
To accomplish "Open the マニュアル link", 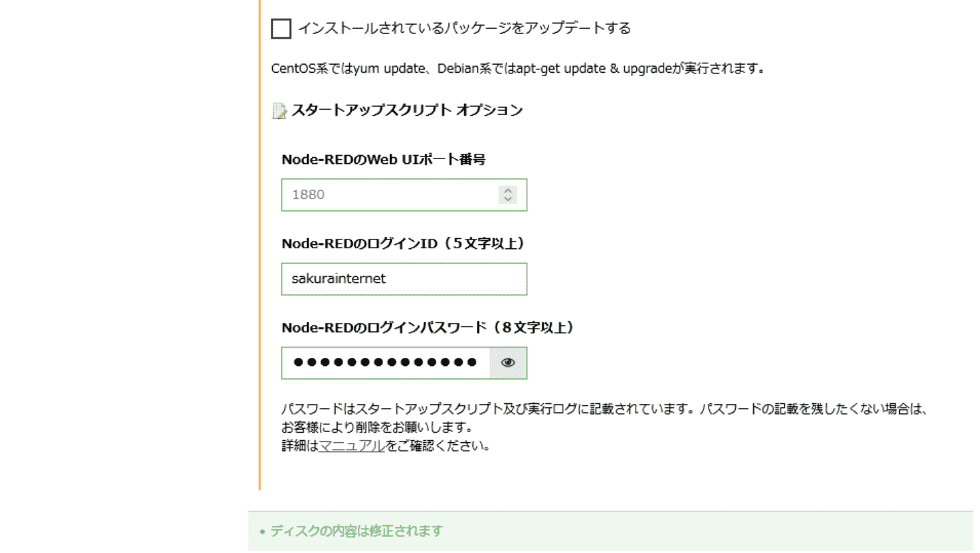I will click(x=352, y=447).
